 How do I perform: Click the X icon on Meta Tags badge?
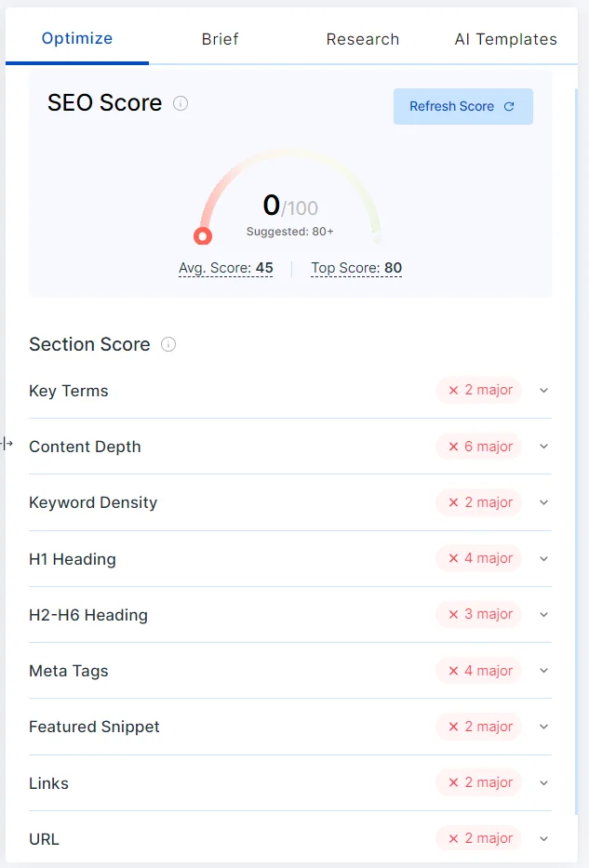coord(452,670)
